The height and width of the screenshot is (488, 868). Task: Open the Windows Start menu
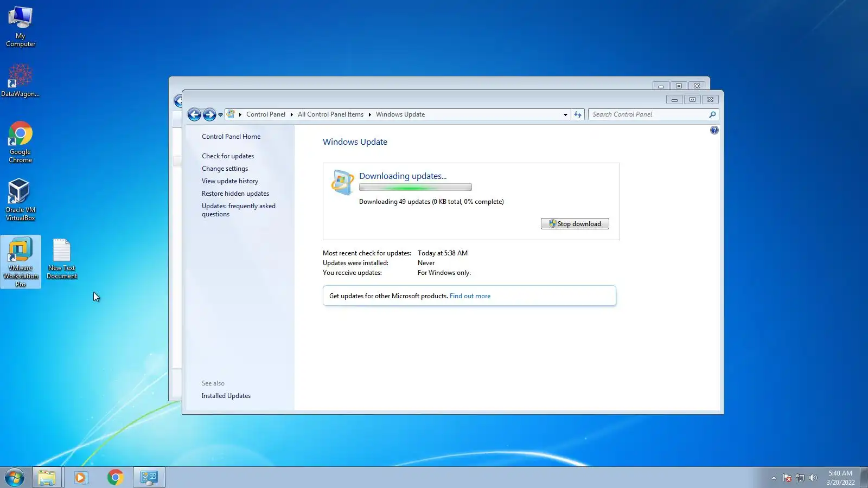click(x=15, y=478)
